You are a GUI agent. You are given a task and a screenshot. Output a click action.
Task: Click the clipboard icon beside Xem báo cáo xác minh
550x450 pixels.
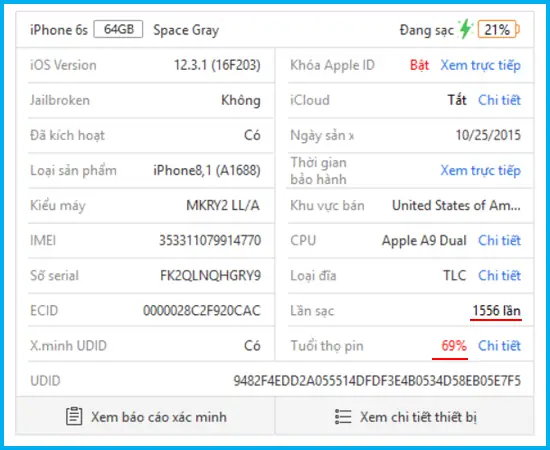coord(74,416)
